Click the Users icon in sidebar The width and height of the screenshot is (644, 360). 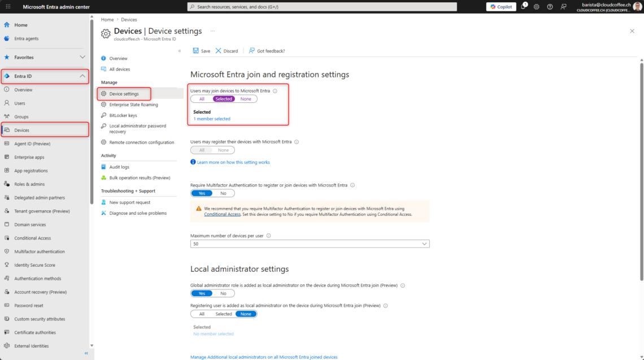pos(7,103)
